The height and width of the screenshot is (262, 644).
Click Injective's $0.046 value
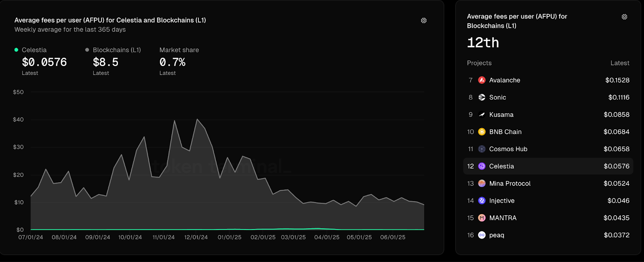(619, 201)
